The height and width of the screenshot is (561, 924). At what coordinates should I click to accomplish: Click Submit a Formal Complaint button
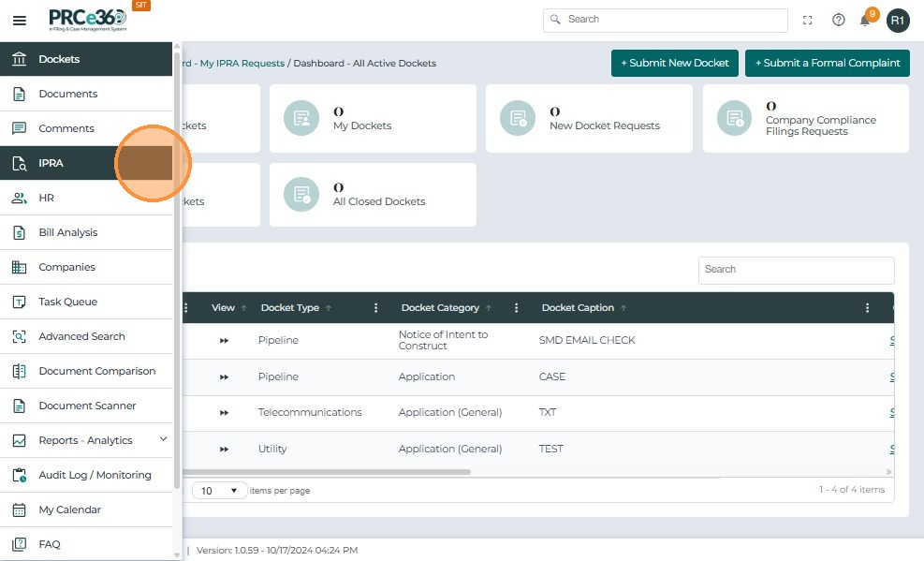(x=828, y=63)
